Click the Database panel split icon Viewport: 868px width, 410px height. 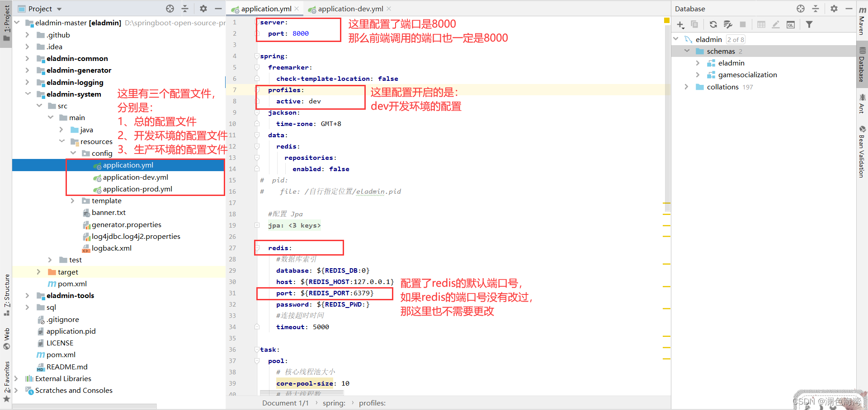[816, 9]
